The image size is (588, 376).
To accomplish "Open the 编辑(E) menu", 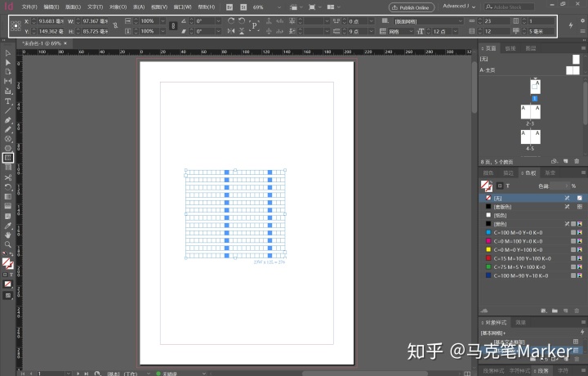I will 51,7.
